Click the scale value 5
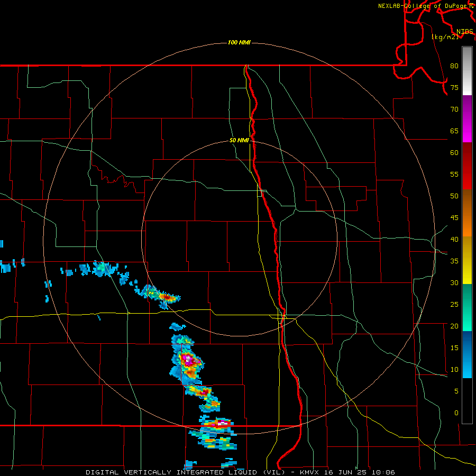This screenshot has height=476, width=476. (x=456, y=391)
